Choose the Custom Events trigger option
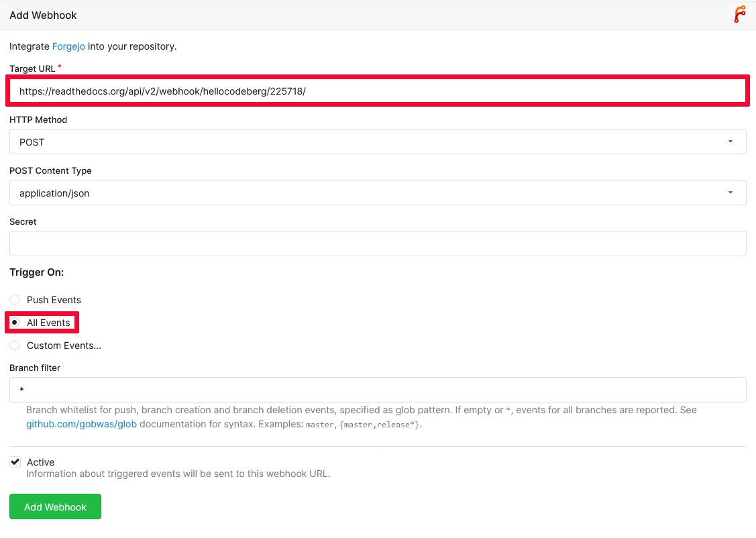This screenshot has width=756, height=538. (x=14, y=345)
